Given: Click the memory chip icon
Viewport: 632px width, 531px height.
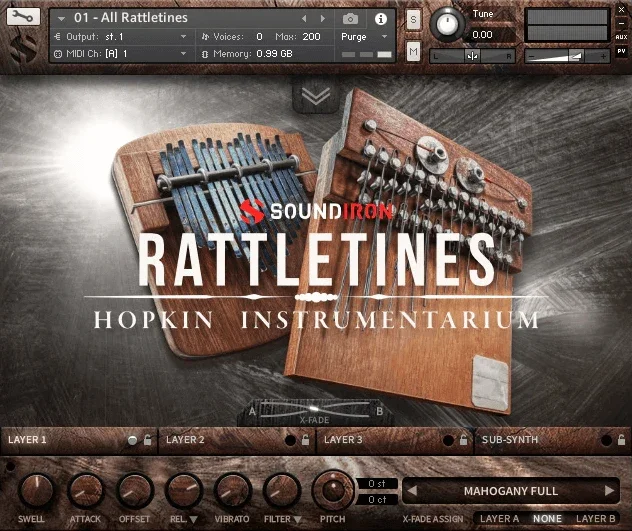Looking at the screenshot, I should [x=205, y=54].
